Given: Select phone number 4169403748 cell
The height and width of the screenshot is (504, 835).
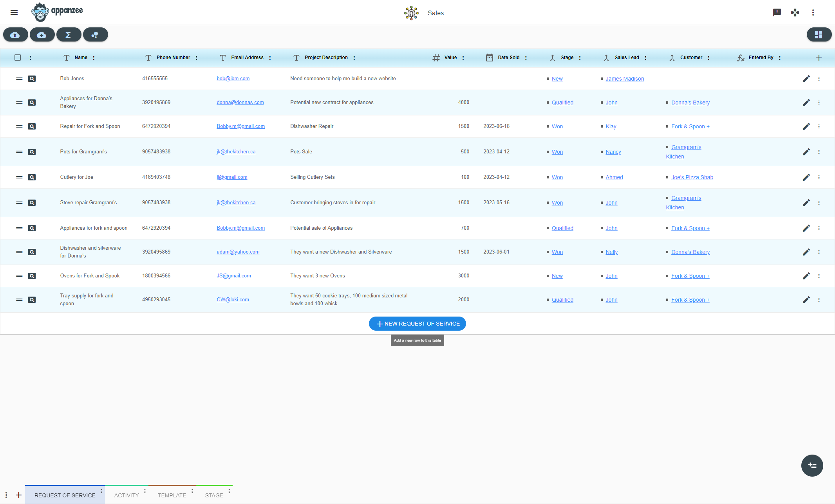Looking at the screenshot, I should [x=156, y=177].
